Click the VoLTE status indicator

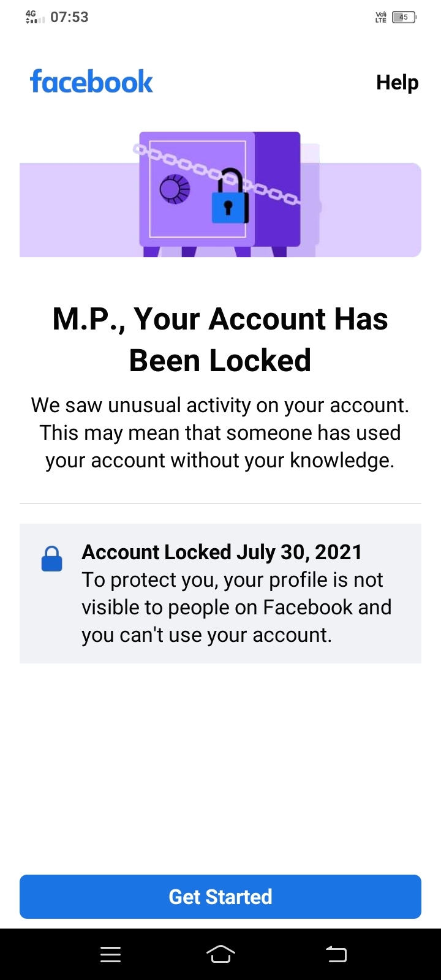pos(381,17)
